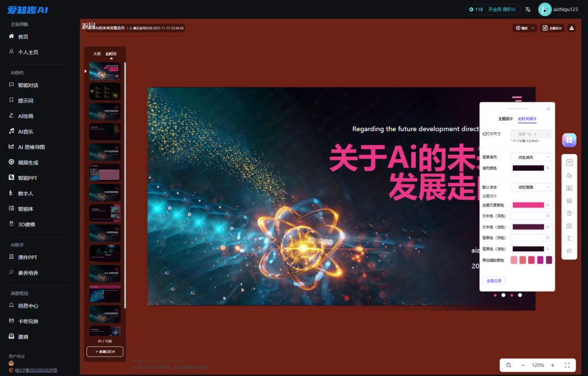Screen dimensions: 588x376
Task: Select the second slide thumbnail
Action: (105, 91)
